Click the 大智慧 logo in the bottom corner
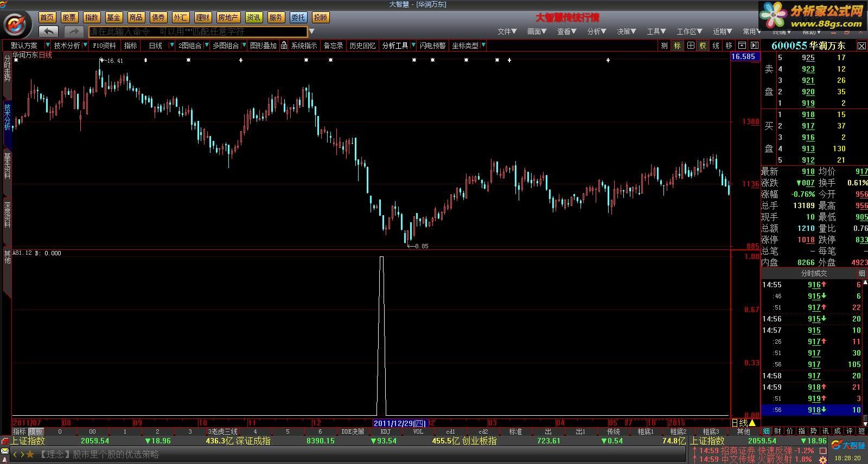The image size is (868, 464). (x=849, y=445)
